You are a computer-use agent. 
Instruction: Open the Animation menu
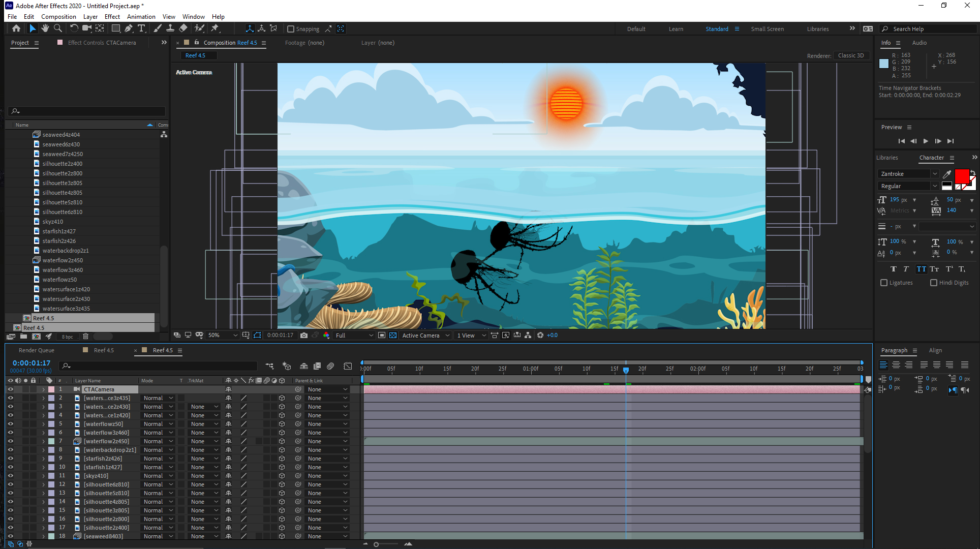tap(141, 17)
